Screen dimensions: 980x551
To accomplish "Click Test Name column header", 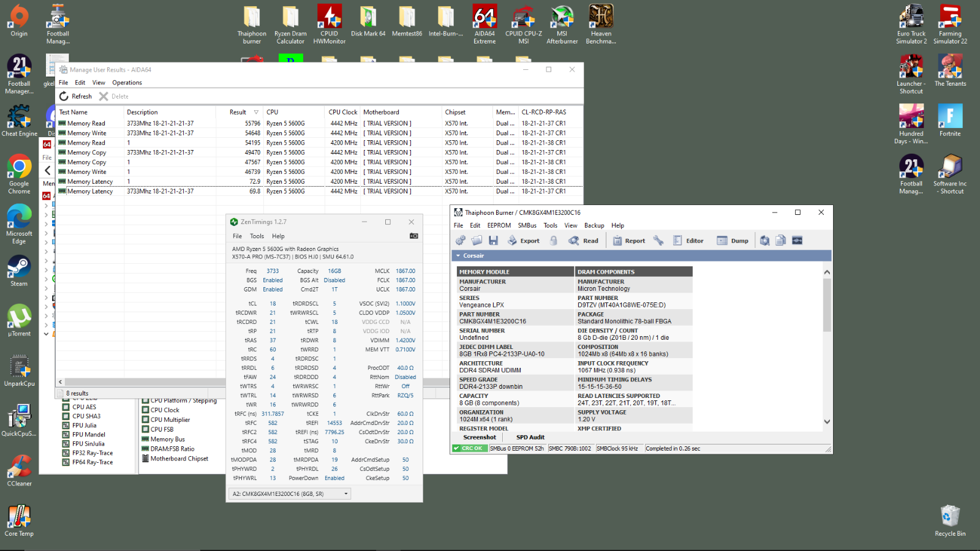I will (x=90, y=112).
